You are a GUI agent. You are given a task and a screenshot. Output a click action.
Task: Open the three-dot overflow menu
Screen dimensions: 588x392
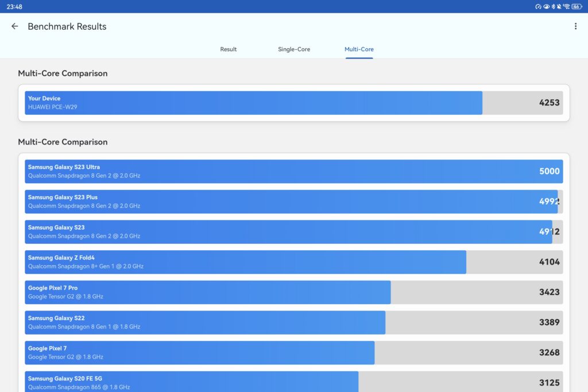(575, 26)
